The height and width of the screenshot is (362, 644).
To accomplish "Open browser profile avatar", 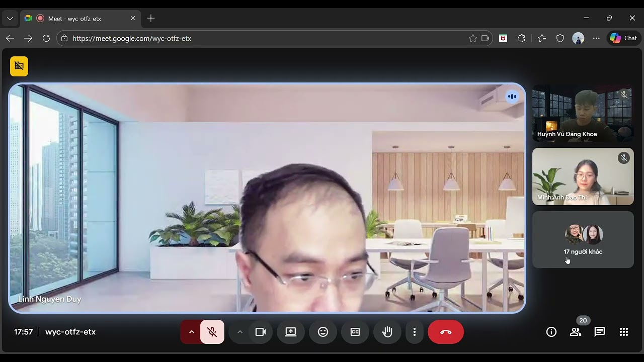I will (x=578, y=38).
